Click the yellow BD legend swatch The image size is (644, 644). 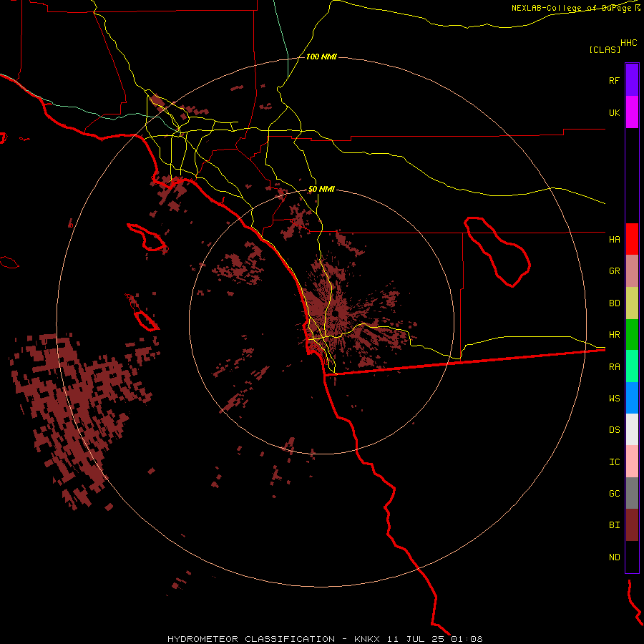click(x=632, y=303)
